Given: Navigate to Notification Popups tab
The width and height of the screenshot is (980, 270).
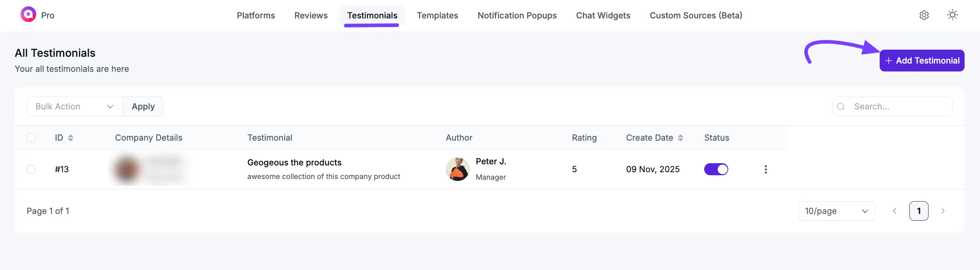Looking at the screenshot, I should point(517,16).
